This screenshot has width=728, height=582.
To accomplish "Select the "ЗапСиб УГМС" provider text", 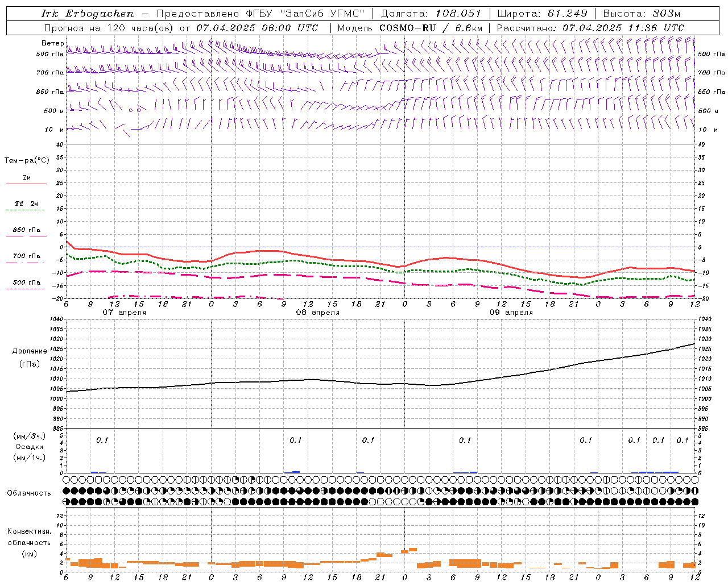I will pyautogui.click(x=322, y=14).
